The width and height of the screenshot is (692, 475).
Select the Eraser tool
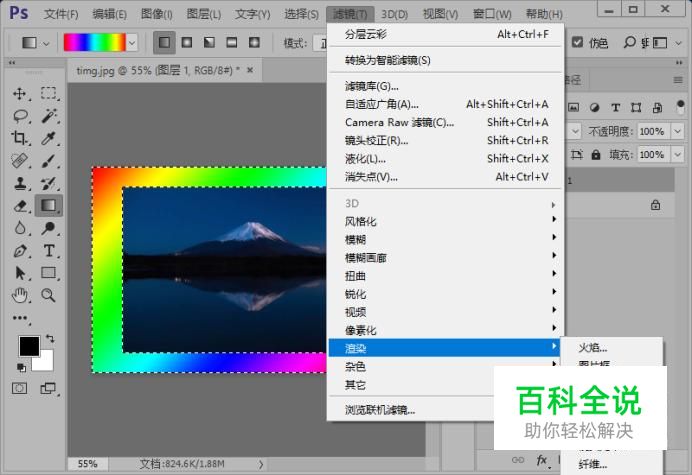(20, 206)
